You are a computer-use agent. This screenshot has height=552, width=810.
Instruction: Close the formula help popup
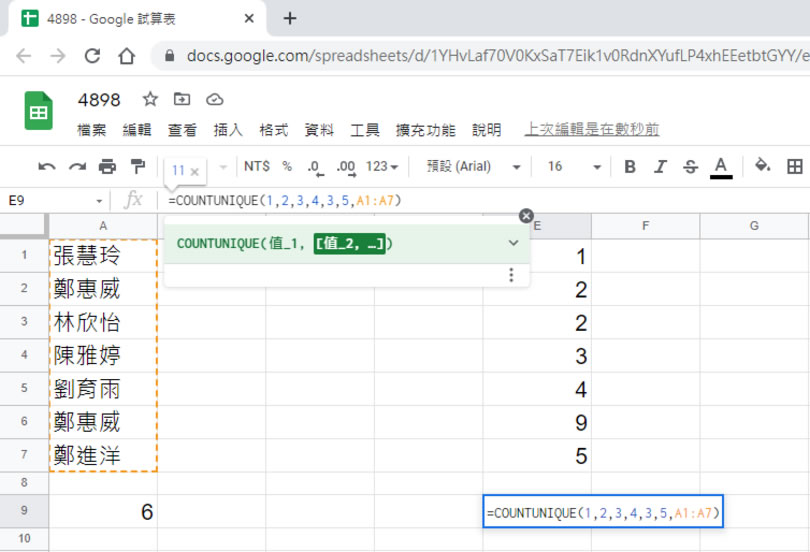tap(526, 216)
